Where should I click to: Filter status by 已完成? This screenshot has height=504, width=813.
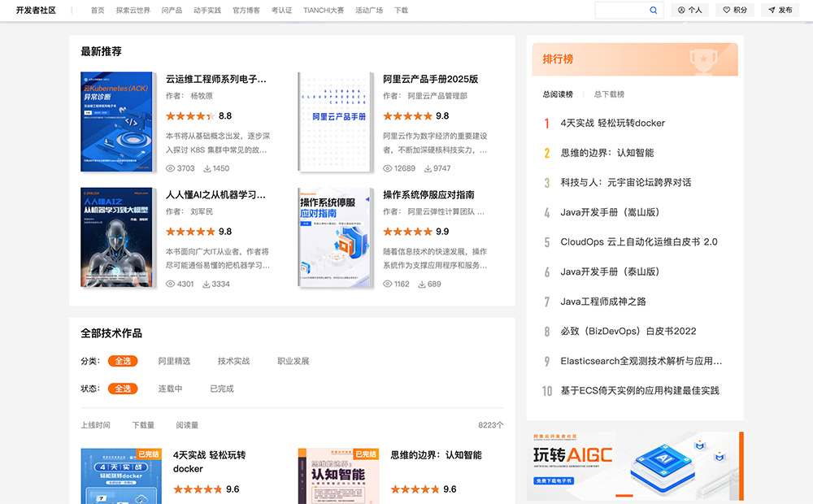tap(222, 389)
